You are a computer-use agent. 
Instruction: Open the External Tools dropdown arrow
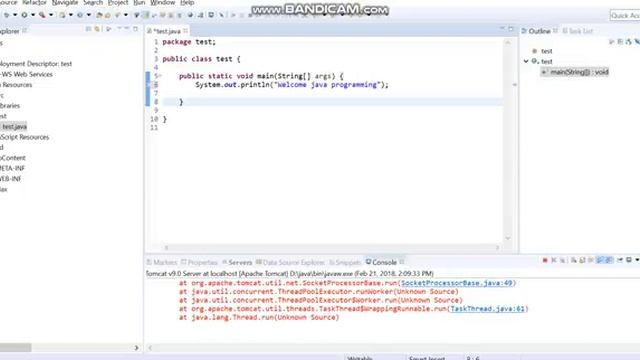point(51,15)
